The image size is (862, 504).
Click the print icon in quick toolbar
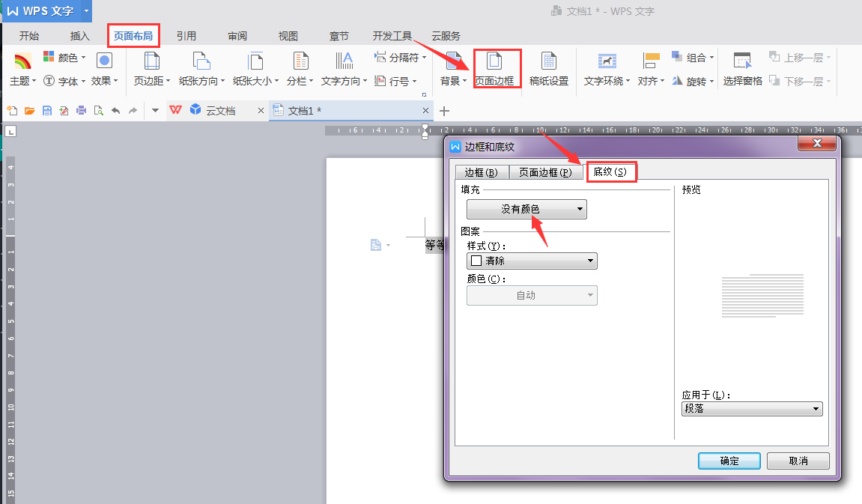pos(82,111)
